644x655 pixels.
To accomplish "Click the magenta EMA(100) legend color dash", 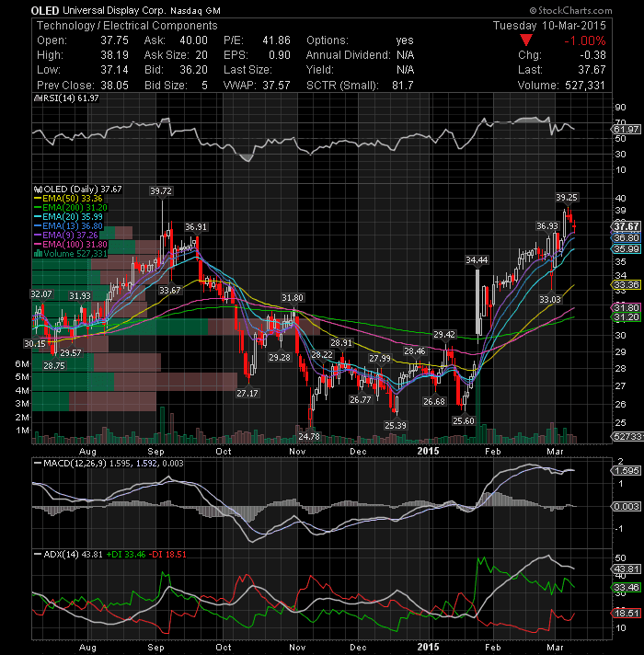I will [37, 245].
